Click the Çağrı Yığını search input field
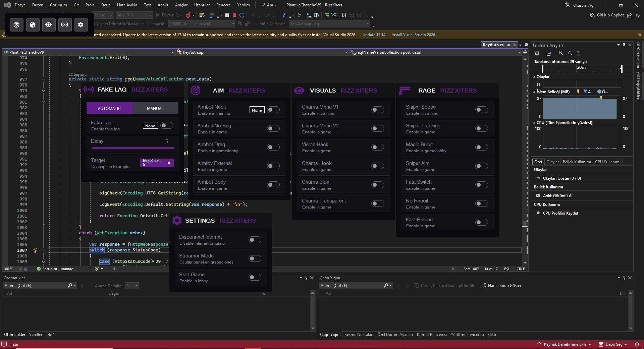 (x=352, y=286)
